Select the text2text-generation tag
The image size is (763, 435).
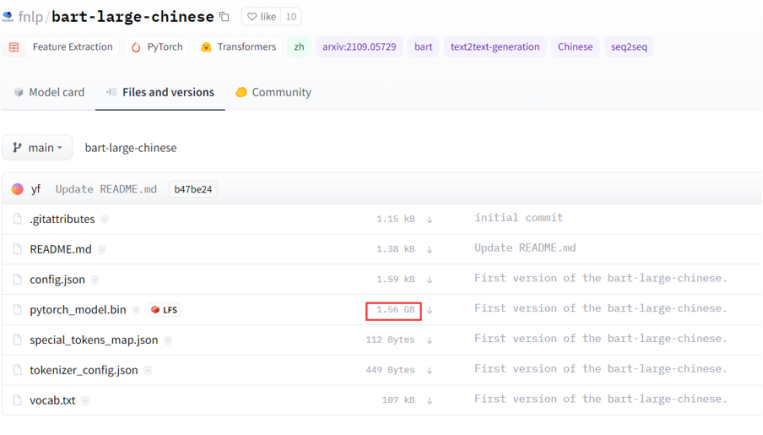coord(495,47)
